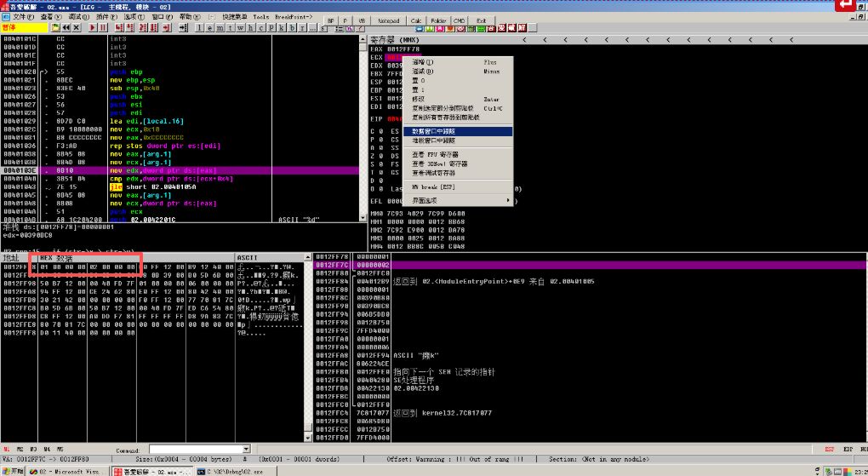Open References window with 'r' button
The height and width of the screenshot is (476, 868).
[302, 28]
